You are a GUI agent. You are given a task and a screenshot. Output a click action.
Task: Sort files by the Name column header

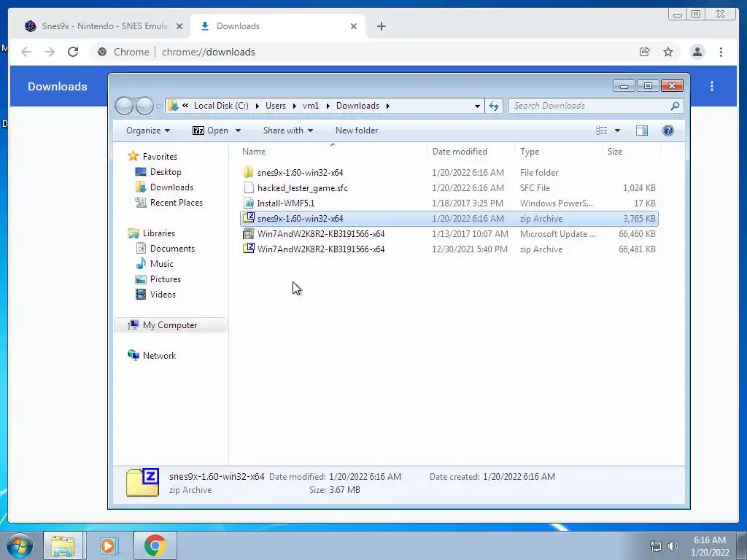pyautogui.click(x=333, y=152)
